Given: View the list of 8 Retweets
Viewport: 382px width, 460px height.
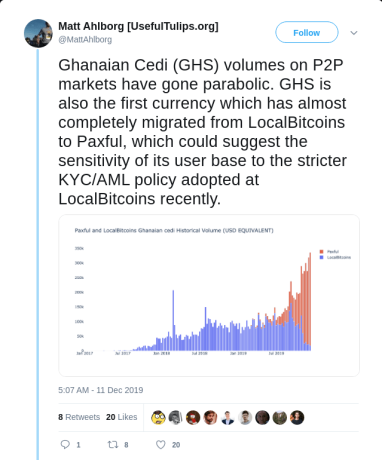Looking at the screenshot, I should pyautogui.click(x=79, y=417).
